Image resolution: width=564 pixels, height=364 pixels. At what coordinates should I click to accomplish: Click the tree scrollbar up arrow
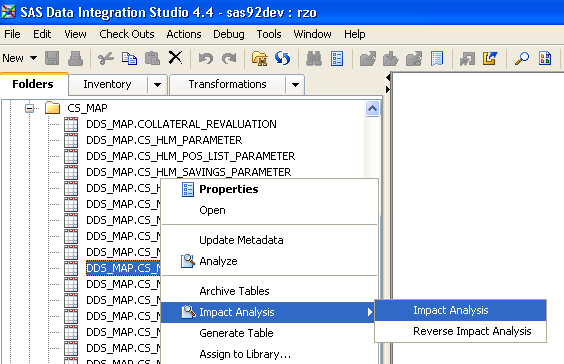(372, 108)
